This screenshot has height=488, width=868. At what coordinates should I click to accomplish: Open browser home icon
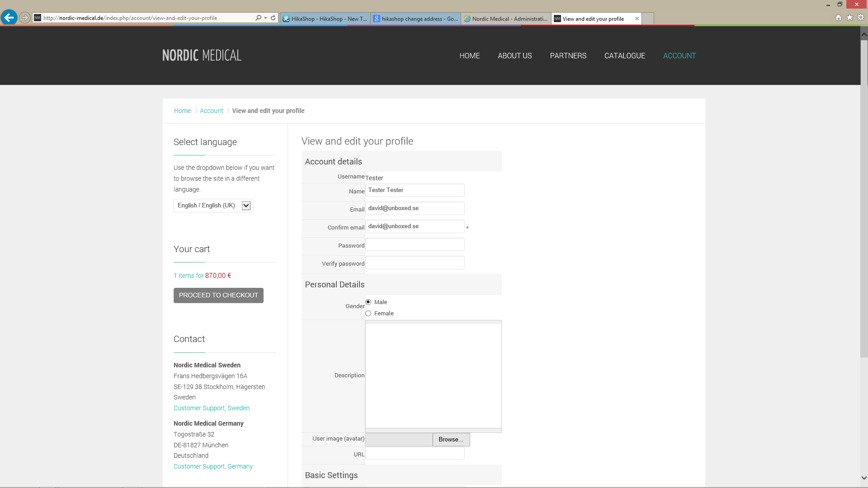[x=839, y=18]
